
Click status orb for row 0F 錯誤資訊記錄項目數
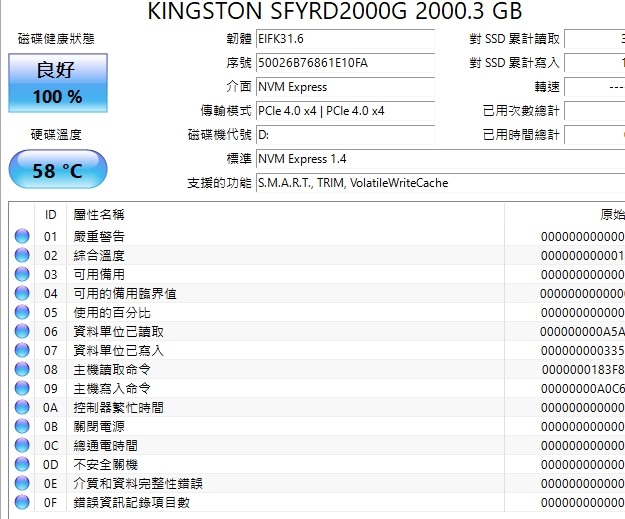point(22,502)
